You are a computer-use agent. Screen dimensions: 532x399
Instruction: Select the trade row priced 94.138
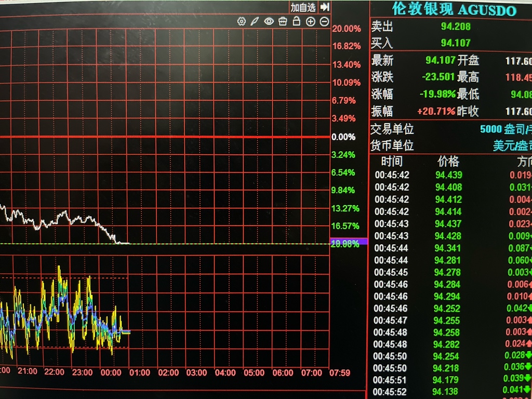coord(453,392)
